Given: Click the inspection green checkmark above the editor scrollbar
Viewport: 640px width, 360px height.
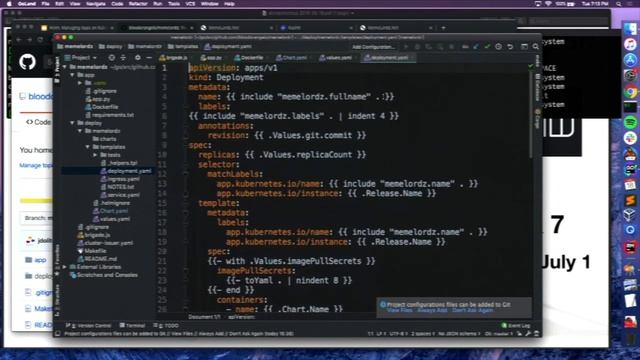Looking at the screenshot, I should coord(530,66).
